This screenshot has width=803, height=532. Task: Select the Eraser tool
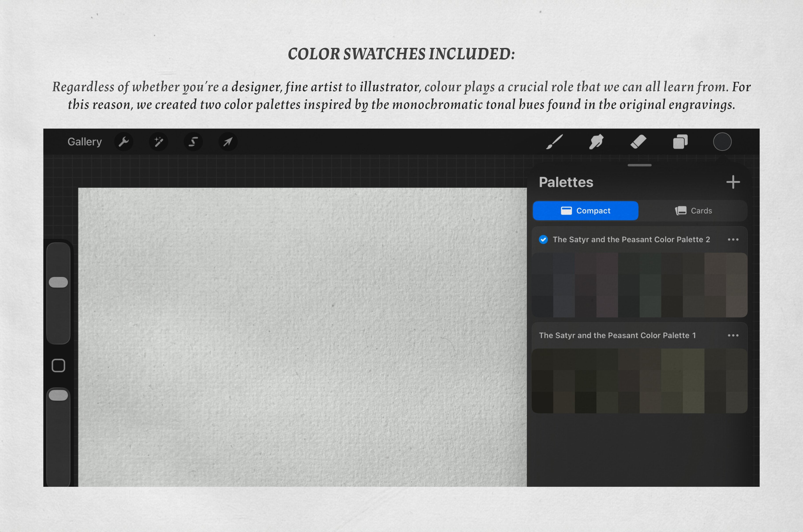coord(638,142)
